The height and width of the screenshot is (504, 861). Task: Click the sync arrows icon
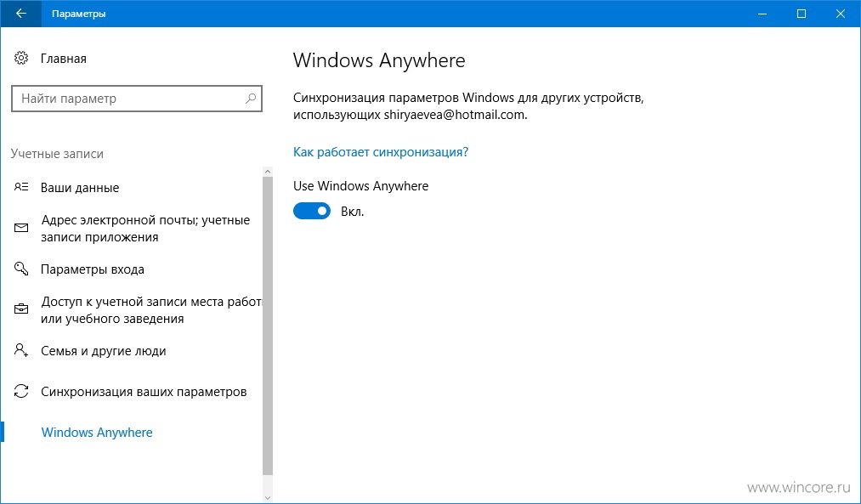(x=21, y=392)
